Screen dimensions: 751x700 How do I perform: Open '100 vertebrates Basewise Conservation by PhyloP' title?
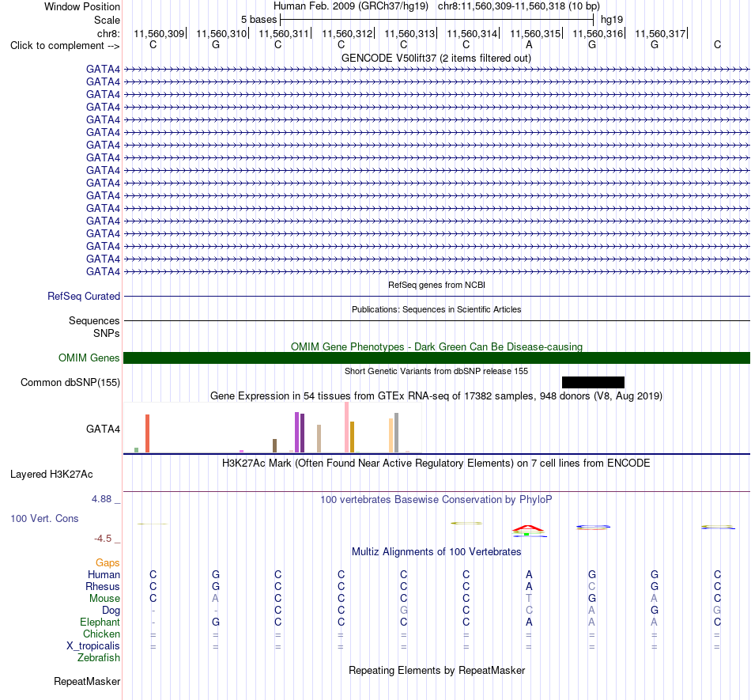(436, 499)
